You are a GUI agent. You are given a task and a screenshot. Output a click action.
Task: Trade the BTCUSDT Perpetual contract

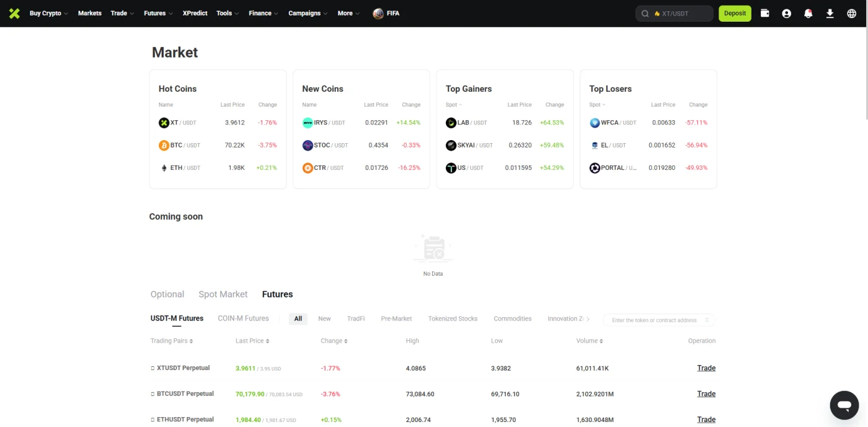706,394
